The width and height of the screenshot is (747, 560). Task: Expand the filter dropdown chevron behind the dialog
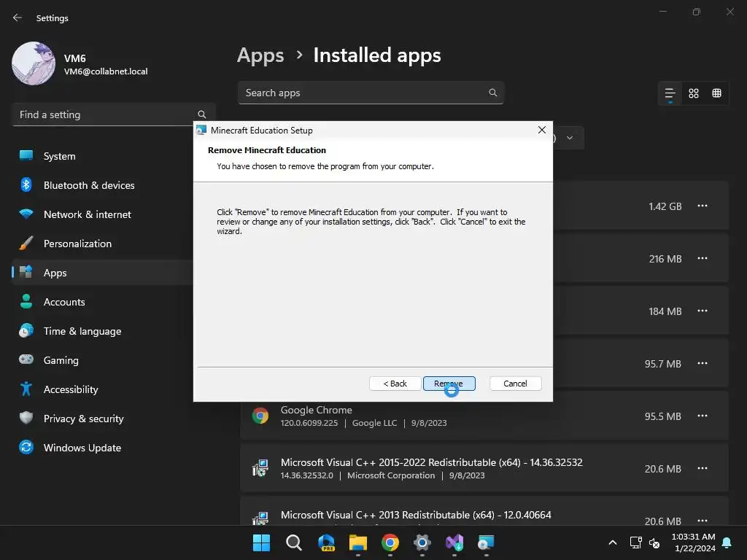coord(570,138)
